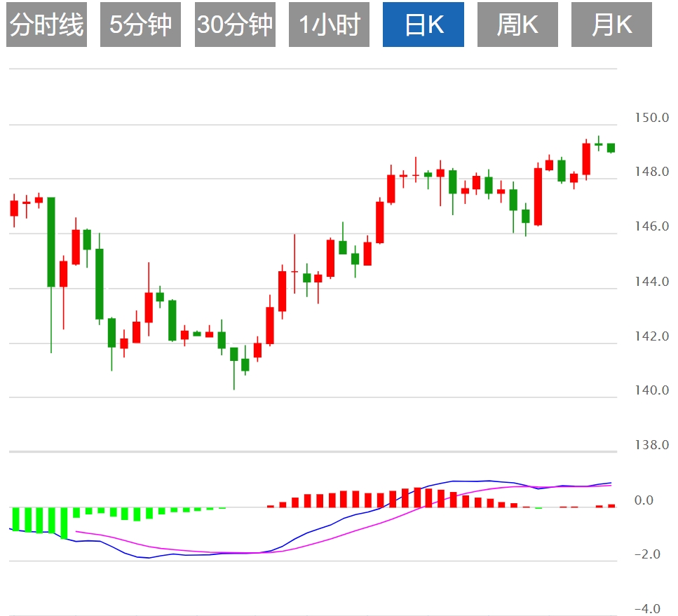Click the last green candlestick on the right
The image size is (678, 616).
point(611,148)
